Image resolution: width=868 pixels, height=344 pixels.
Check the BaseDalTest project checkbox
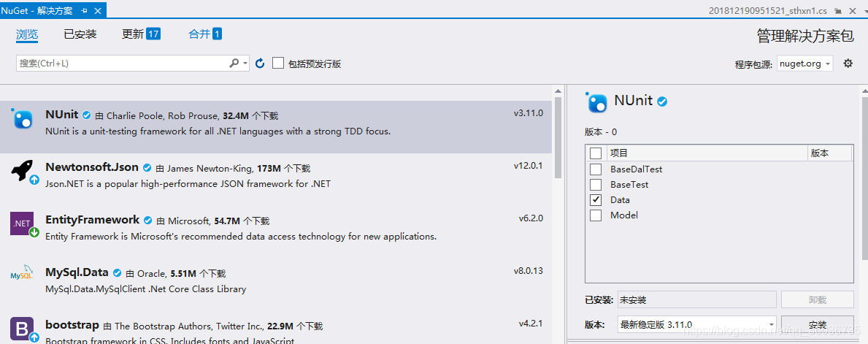(x=596, y=169)
